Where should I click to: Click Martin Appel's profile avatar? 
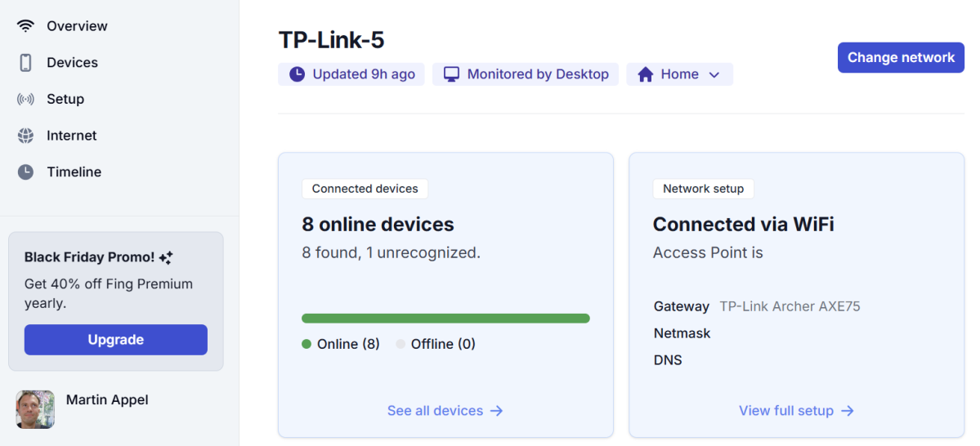35,409
